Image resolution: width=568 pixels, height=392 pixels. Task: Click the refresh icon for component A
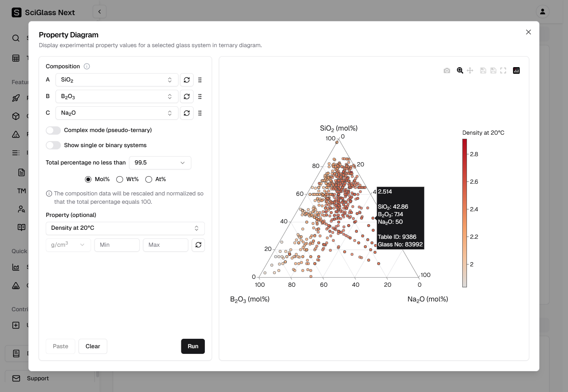click(187, 80)
